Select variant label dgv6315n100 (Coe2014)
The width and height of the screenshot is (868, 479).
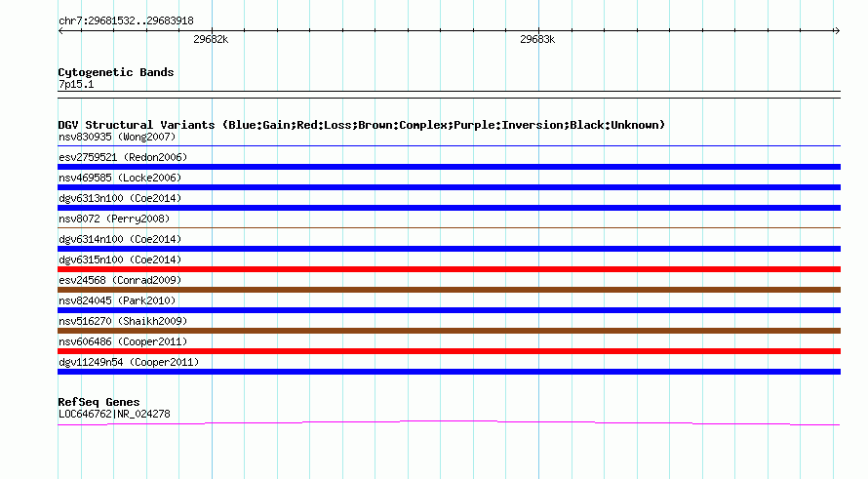pyautogui.click(x=120, y=259)
